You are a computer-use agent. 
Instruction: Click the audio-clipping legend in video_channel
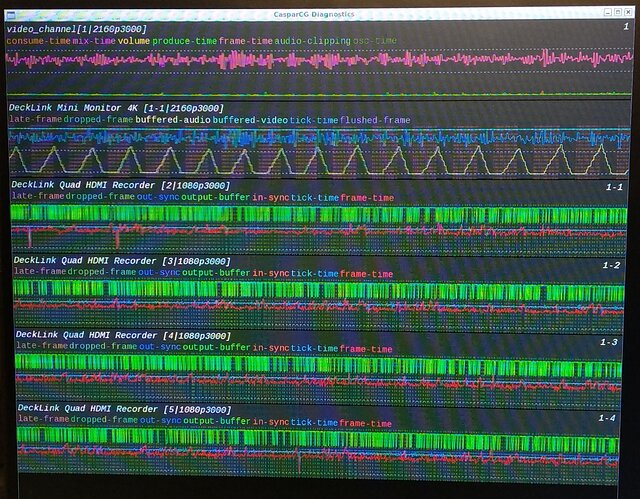[312, 41]
